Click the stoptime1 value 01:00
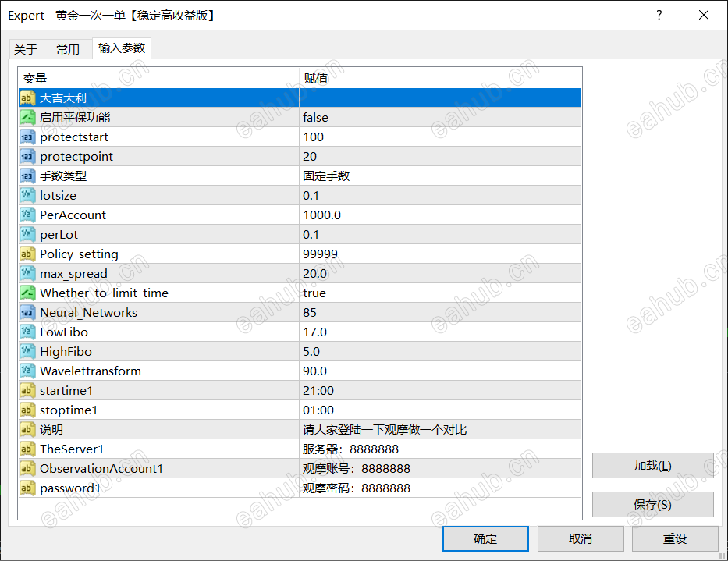The image size is (728, 561). 318,410
